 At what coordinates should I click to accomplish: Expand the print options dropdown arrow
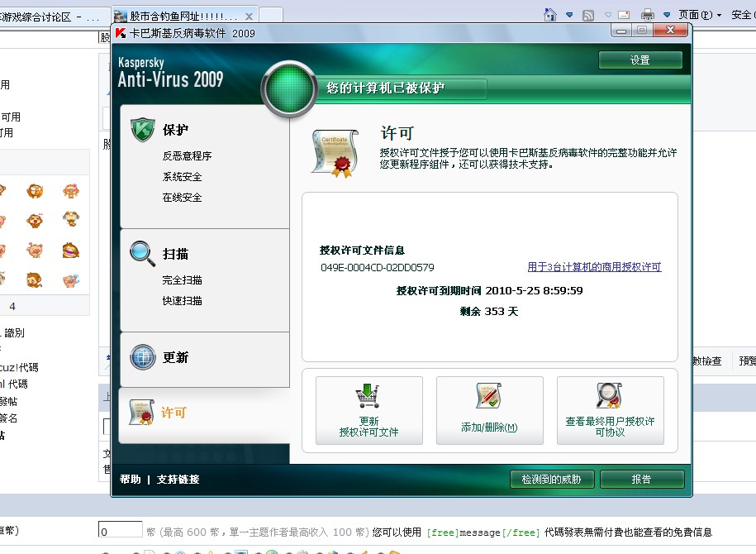pyautogui.click(x=667, y=15)
